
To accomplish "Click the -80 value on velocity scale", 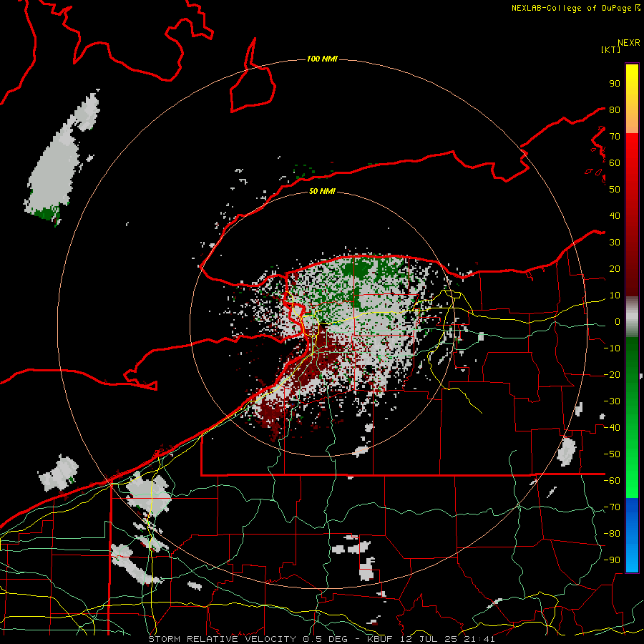I will pyautogui.click(x=612, y=534).
